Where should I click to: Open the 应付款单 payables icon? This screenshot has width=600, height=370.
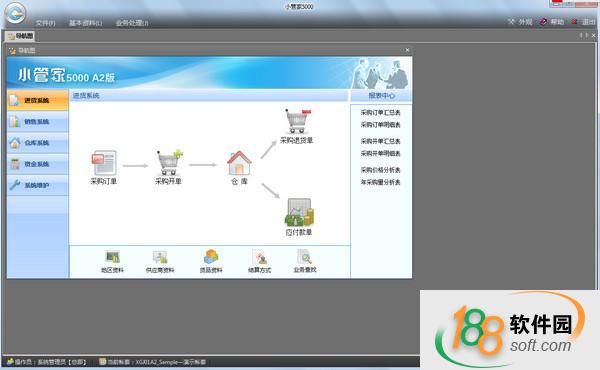[299, 212]
